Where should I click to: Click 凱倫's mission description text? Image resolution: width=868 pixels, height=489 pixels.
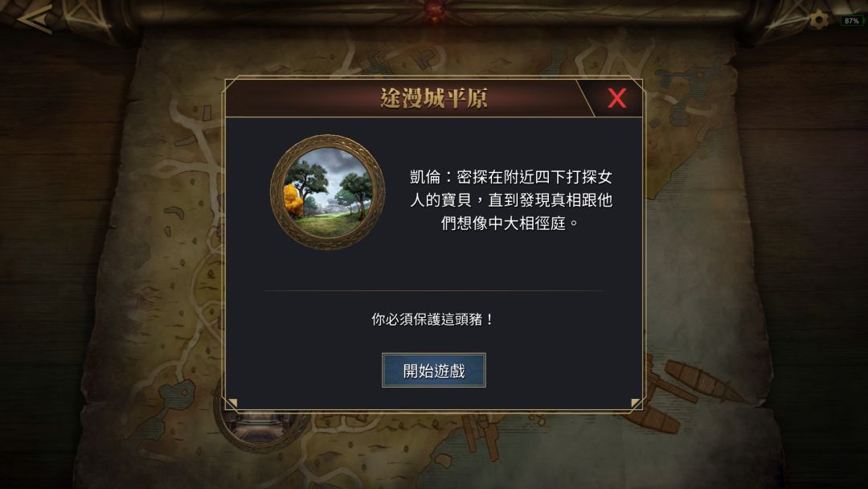click(510, 200)
